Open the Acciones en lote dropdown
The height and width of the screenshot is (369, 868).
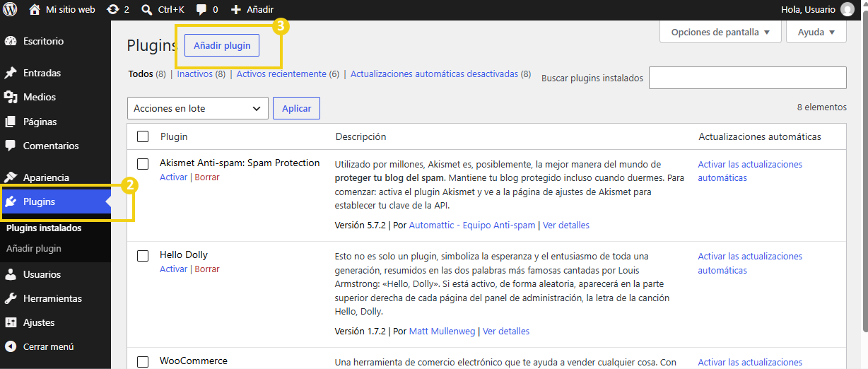[x=198, y=108]
